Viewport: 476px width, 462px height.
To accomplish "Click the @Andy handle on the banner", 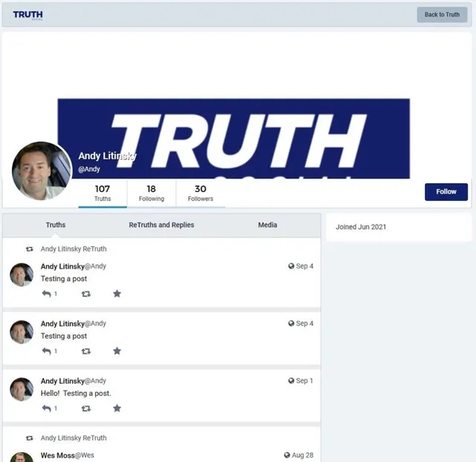I will 89,169.
